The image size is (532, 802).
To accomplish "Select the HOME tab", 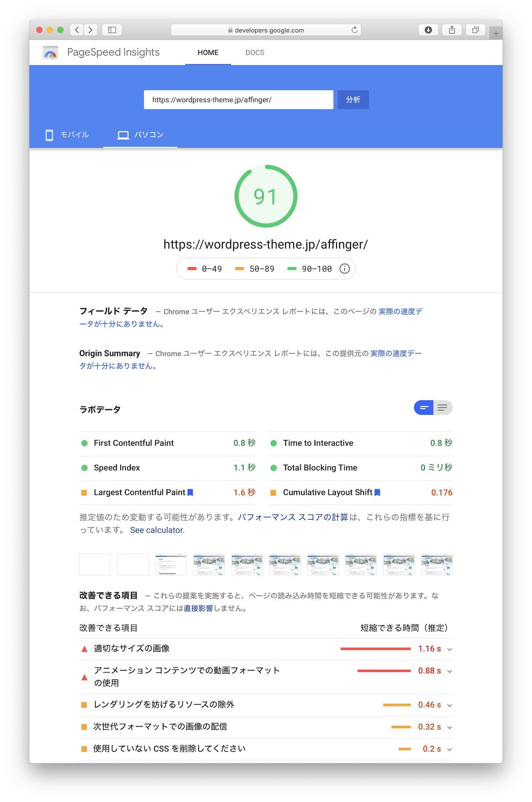I will [x=208, y=52].
